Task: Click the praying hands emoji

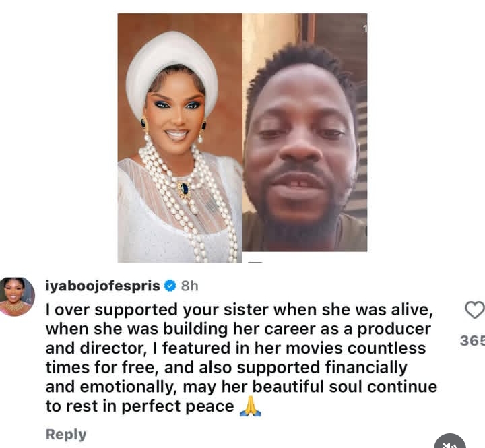Action: (251, 406)
